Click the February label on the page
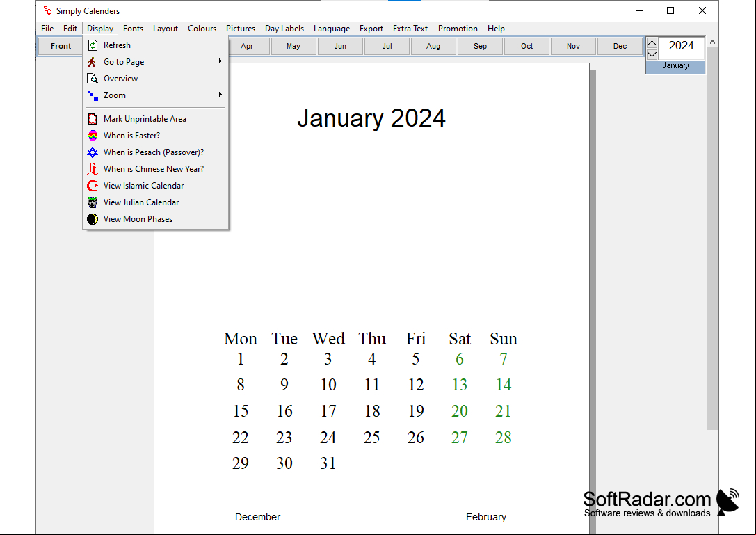Screen dimensions: 756x535 point(486,517)
